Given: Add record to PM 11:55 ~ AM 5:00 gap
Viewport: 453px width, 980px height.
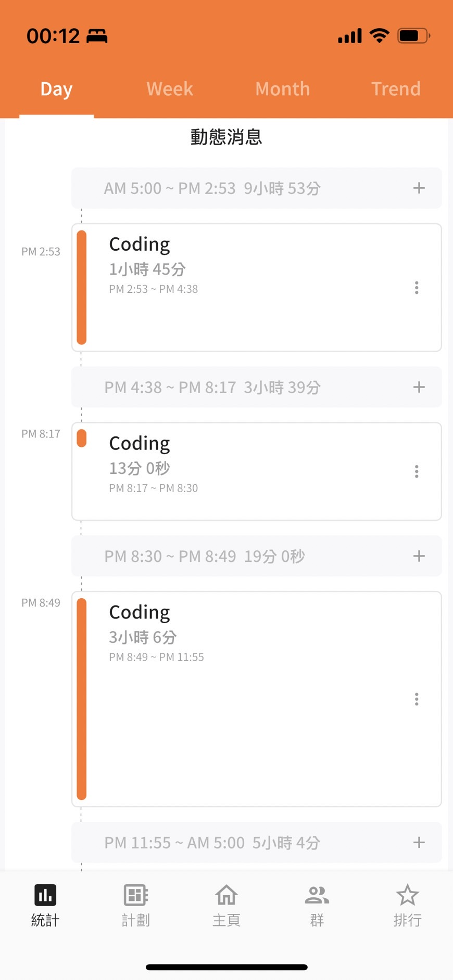Looking at the screenshot, I should (x=419, y=843).
